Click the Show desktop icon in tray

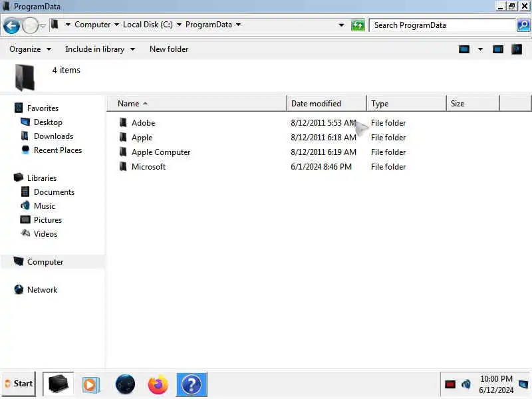[x=524, y=384]
